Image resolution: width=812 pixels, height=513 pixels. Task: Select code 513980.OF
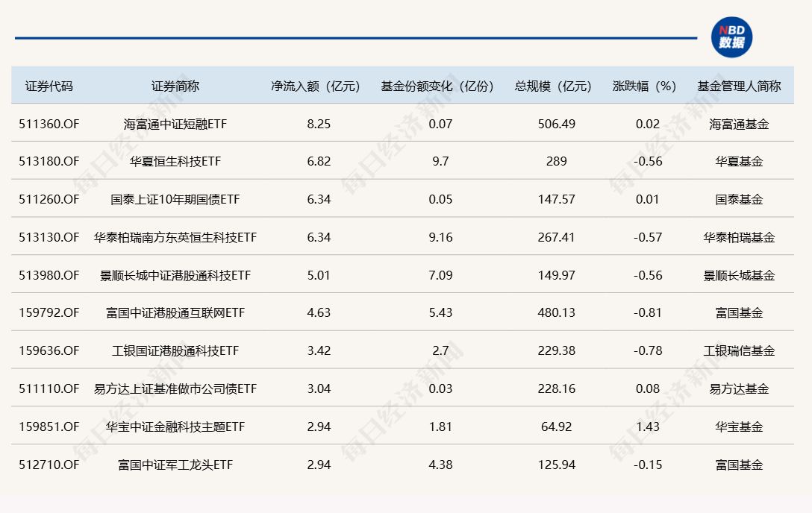click(49, 275)
